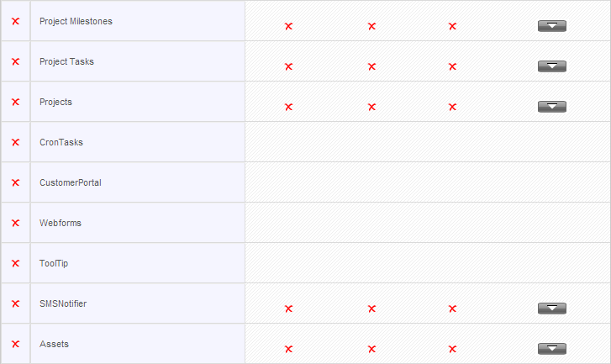Toggle the red X beside Projects
This screenshot has width=611, height=364.
[16, 102]
